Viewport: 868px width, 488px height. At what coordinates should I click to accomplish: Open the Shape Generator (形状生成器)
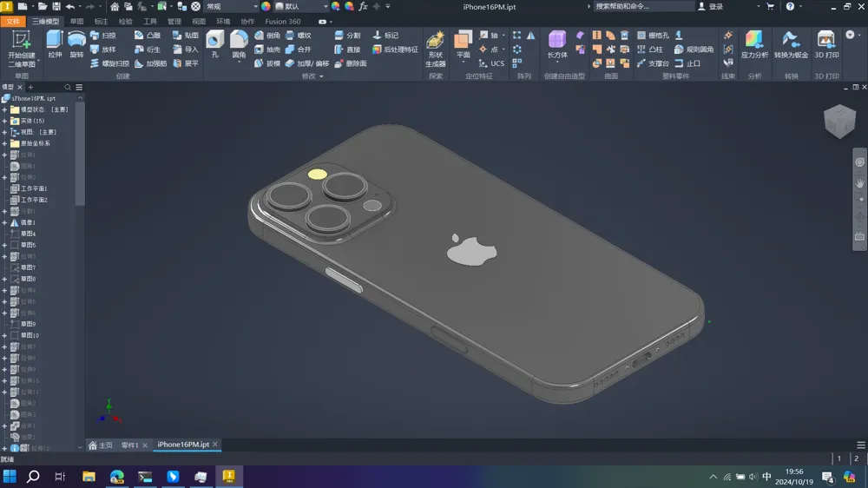[436, 49]
